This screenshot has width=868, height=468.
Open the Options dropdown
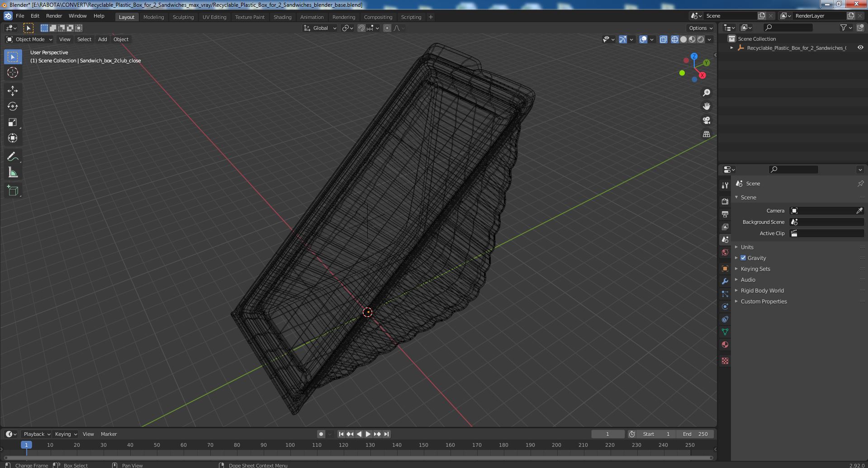pyautogui.click(x=701, y=28)
